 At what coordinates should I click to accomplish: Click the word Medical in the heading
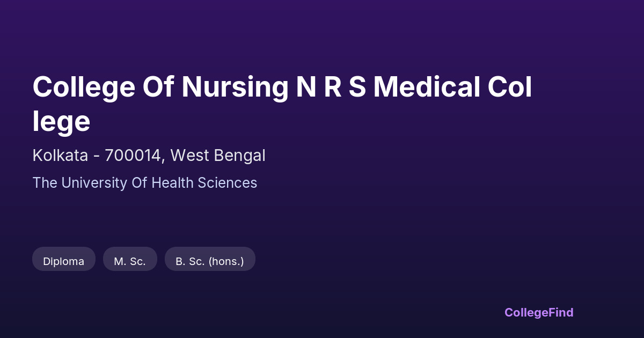tap(427, 87)
